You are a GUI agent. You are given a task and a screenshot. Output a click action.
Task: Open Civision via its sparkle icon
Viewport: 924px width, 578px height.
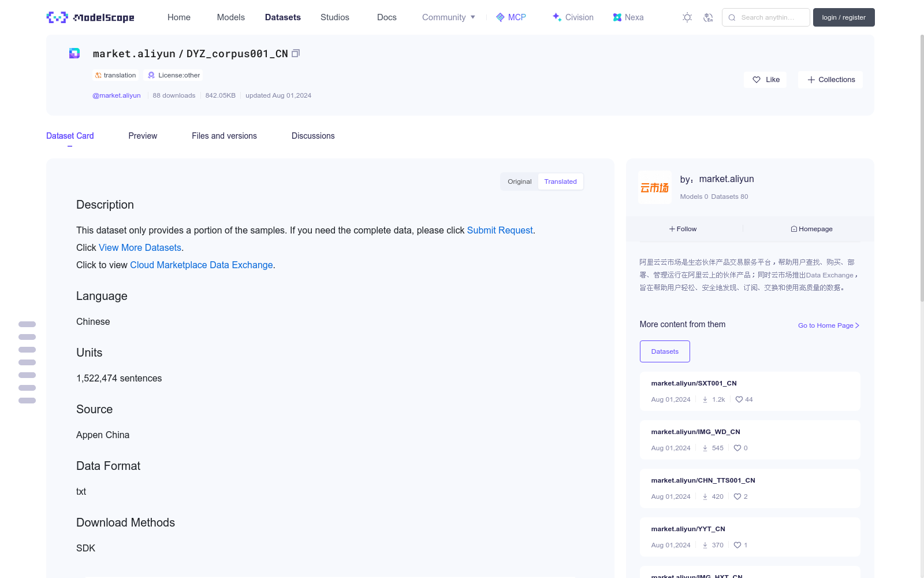557,17
